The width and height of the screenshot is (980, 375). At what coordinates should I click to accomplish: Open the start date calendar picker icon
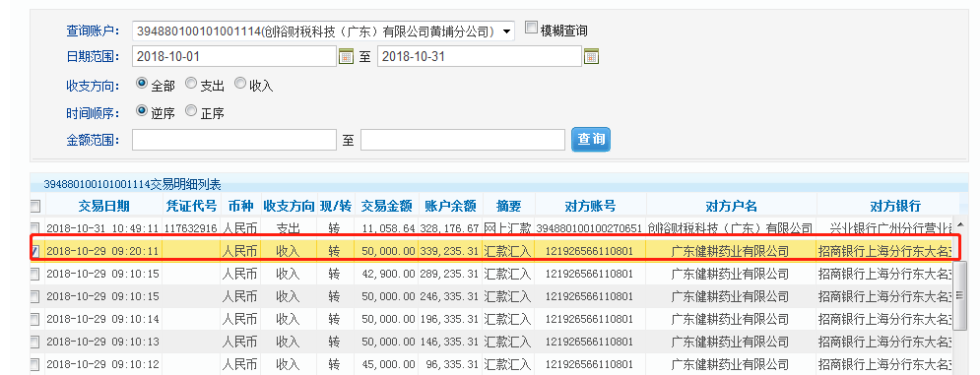pos(347,57)
